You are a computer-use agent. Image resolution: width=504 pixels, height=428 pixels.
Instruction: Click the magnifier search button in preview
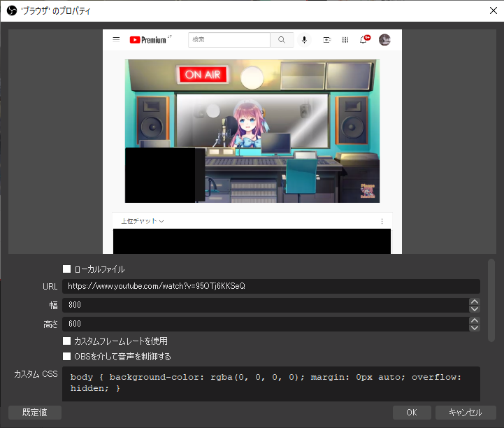[x=282, y=40]
